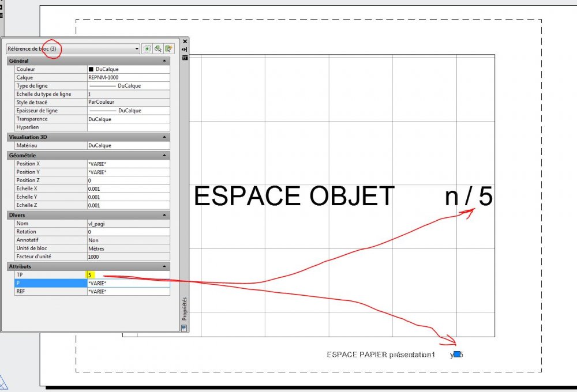Collapse the Divers section
This screenshot has height=392, width=577.
pyautogui.click(x=164, y=215)
